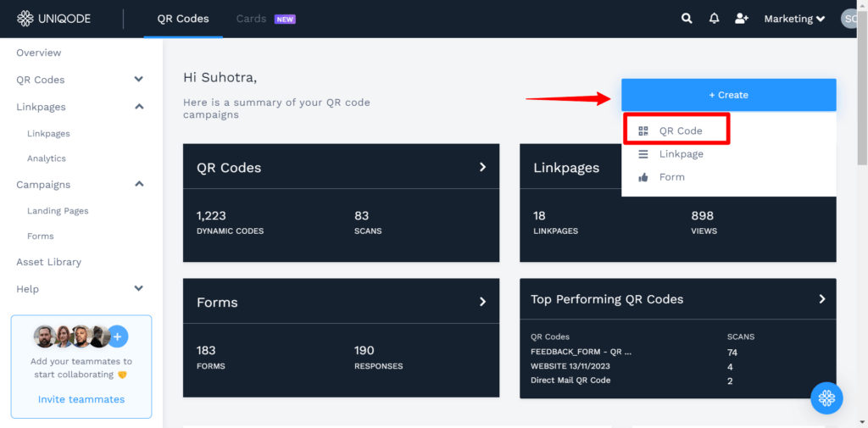This screenshot has height=428, width=868.
Task: Click the add user icon in header
Action: click(742, 19)
